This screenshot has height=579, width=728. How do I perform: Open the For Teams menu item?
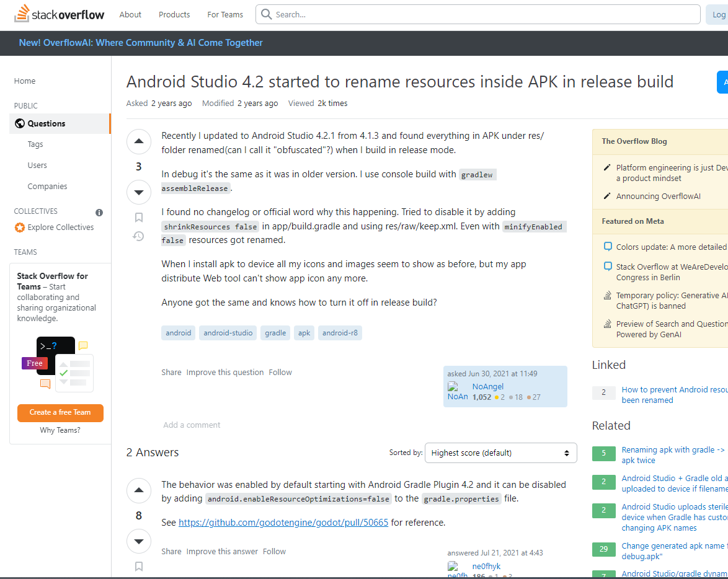coord(224,14)
